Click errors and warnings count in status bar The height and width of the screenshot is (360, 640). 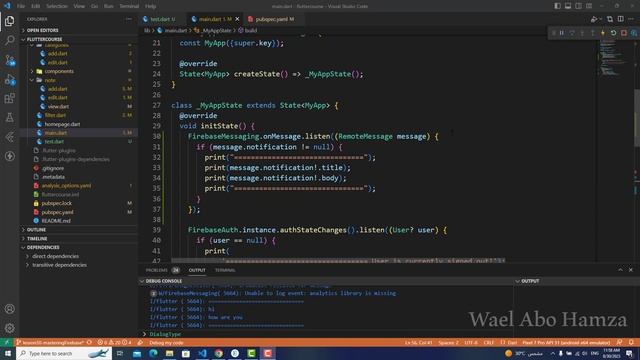pos(115,342)
